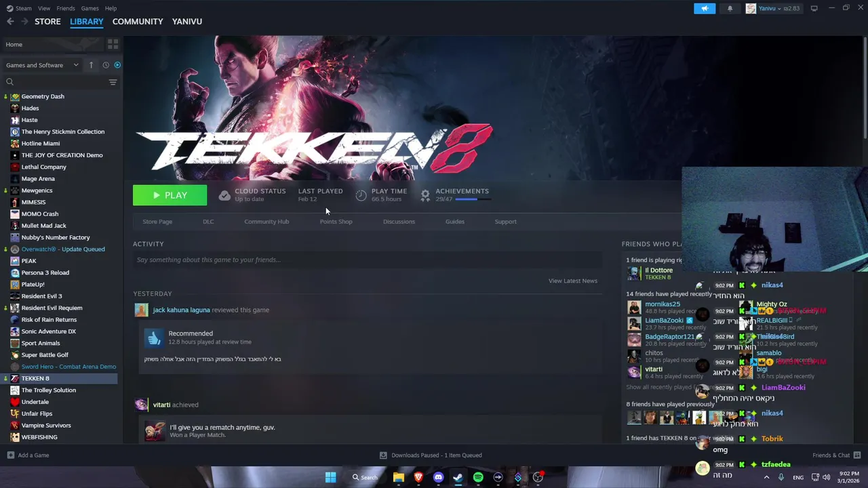Click Add a Game
Image resolution: width=868 pixels, height=488 pixels.
pos(28,455)
